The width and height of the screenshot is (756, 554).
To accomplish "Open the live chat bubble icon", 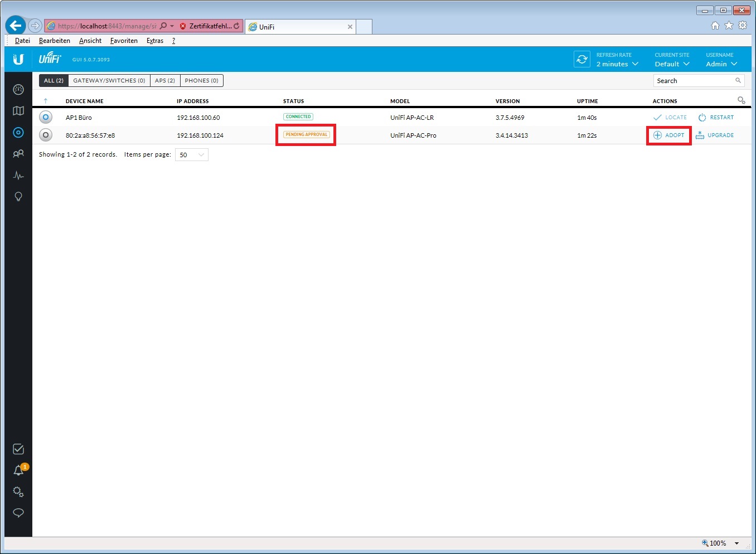I will [18, 513].
